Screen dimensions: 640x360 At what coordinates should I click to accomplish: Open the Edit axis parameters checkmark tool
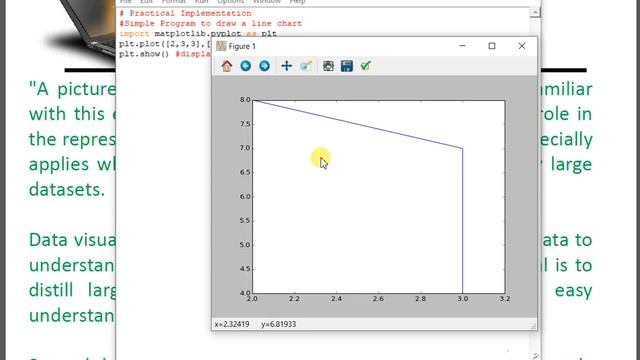coord(365,66)
